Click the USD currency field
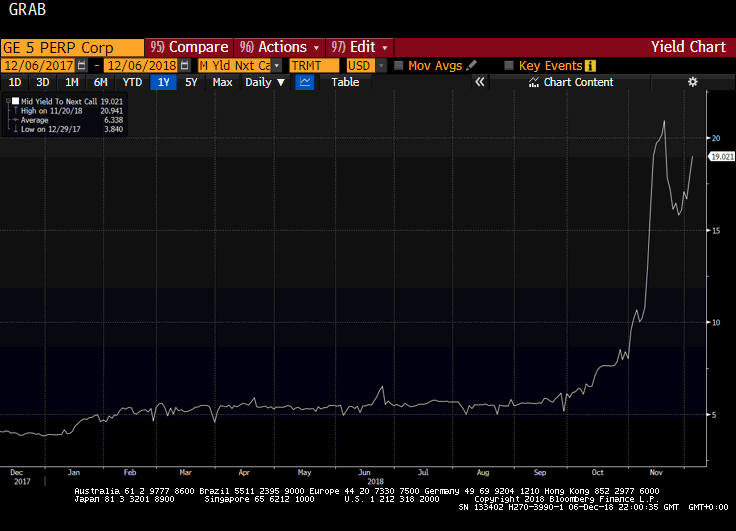Screen dimensions: 736x531 pyautogui.click(x=360, y=66)
